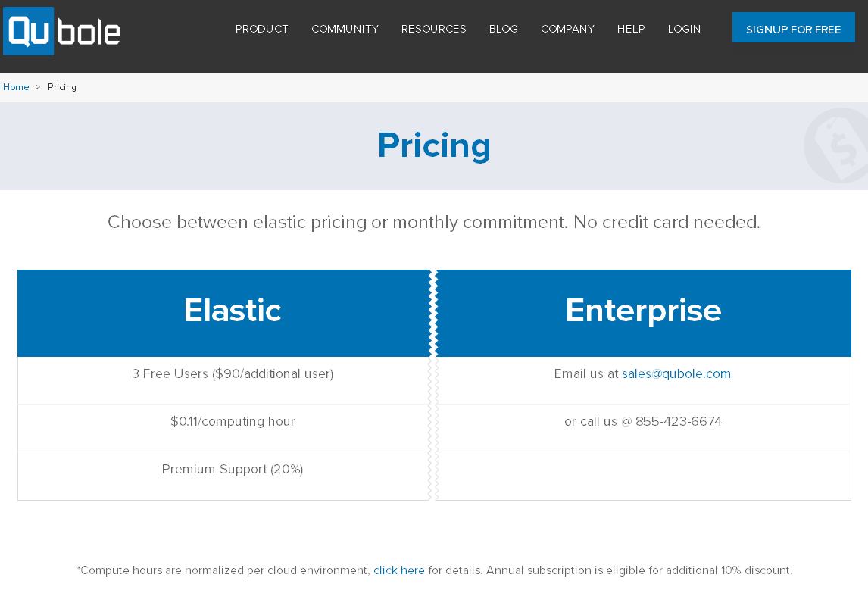Go to the Blog page
Viewport: 868px width, 600px height.
pyautogui.click(x=504, y=29)
